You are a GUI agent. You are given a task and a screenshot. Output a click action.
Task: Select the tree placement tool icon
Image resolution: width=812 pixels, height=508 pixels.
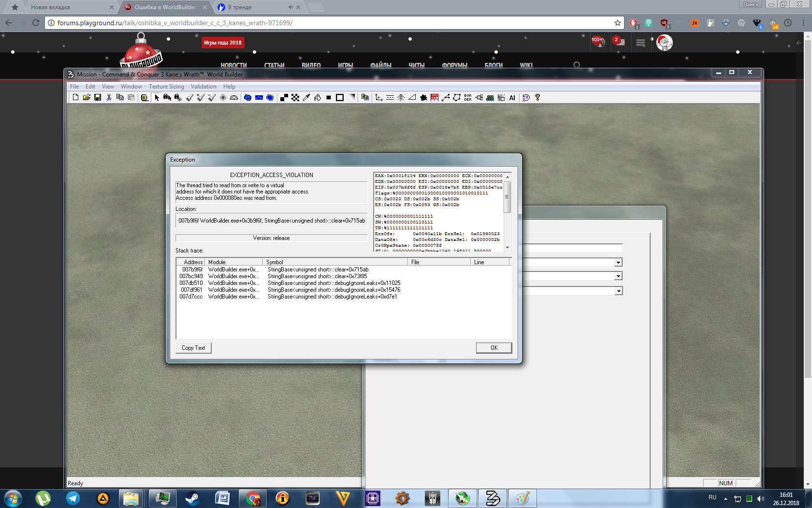click(x=401, y=98)
